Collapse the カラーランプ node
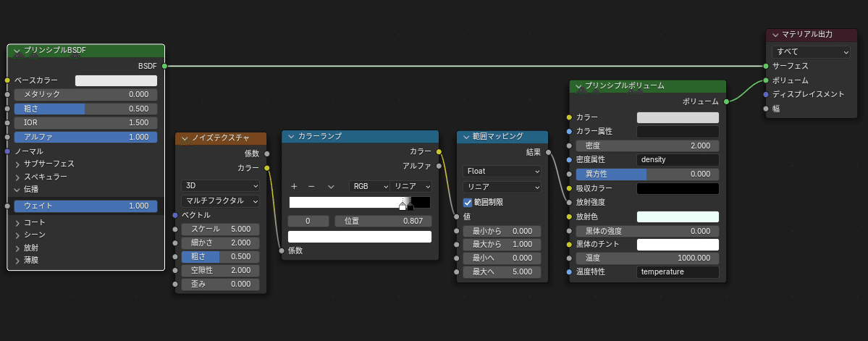 [290, 135]
